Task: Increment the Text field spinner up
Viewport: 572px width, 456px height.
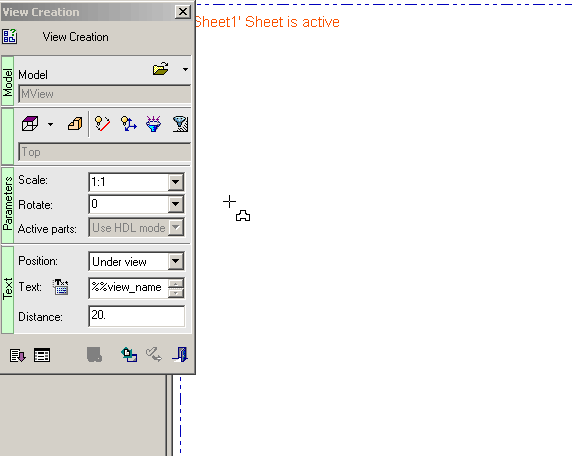Action: click(x=176, y=283)
